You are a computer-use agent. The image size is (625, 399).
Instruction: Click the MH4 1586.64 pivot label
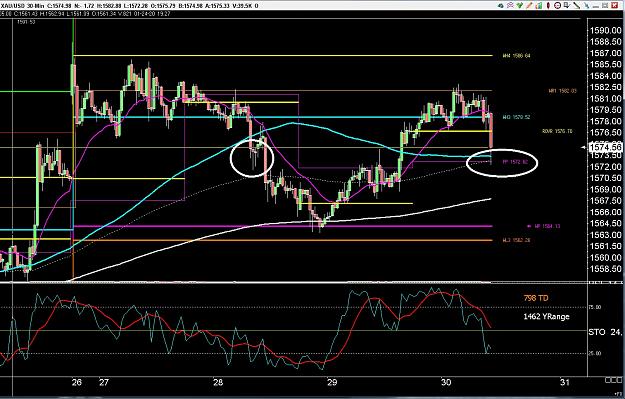pos(516,56)
